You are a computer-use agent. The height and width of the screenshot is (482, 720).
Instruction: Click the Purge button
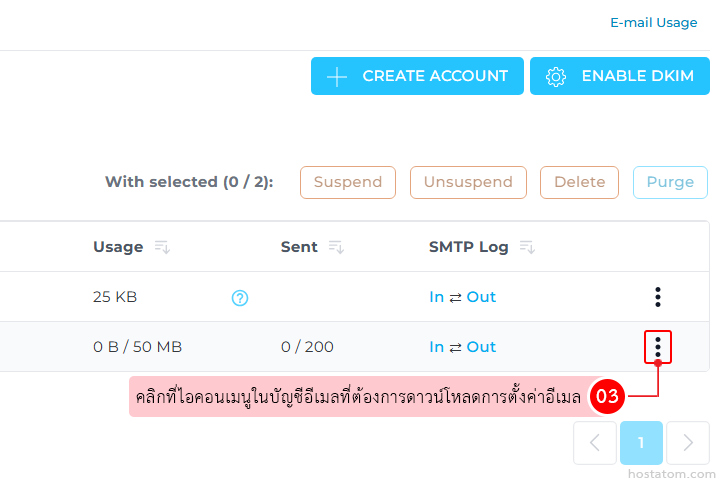670,182
